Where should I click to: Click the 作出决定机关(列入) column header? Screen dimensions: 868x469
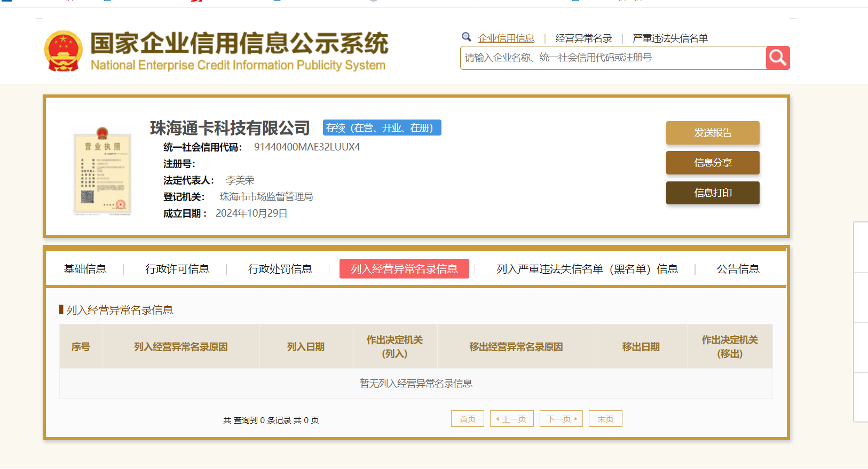394,347
